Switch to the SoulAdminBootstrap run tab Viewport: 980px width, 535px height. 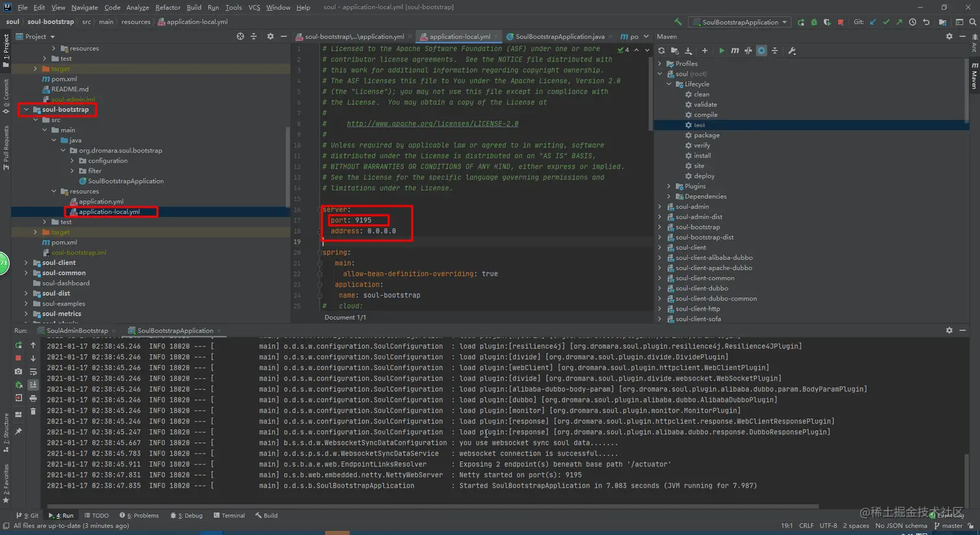[77, 331]
